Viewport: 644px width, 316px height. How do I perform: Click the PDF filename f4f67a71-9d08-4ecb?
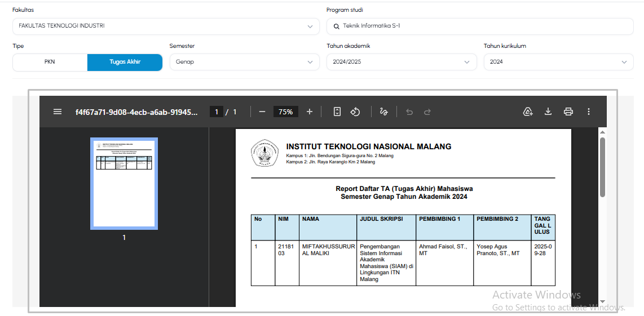tap(136, 112)
